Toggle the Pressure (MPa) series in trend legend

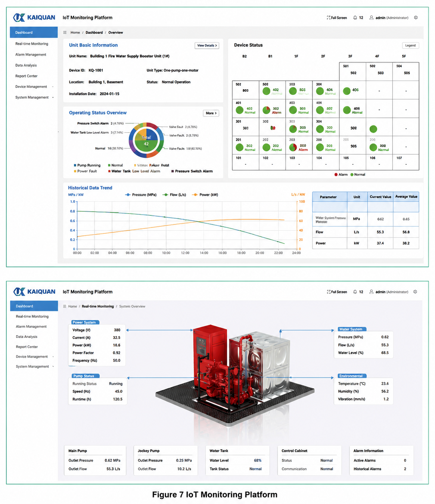click(x=140, y=195)
